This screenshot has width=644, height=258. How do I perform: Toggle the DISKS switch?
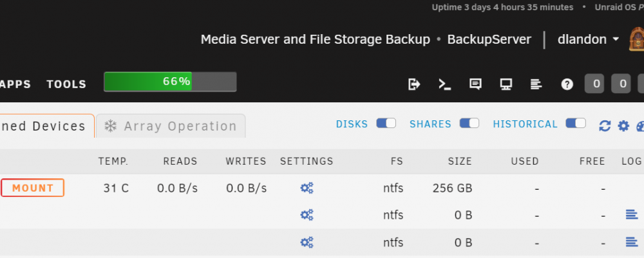tap(386, 124)
